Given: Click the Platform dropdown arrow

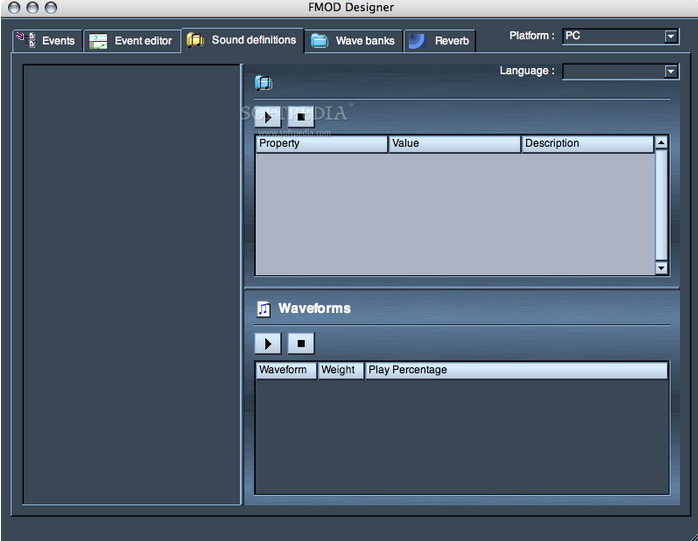Looking at the screenshot, I should click(670, 36).
